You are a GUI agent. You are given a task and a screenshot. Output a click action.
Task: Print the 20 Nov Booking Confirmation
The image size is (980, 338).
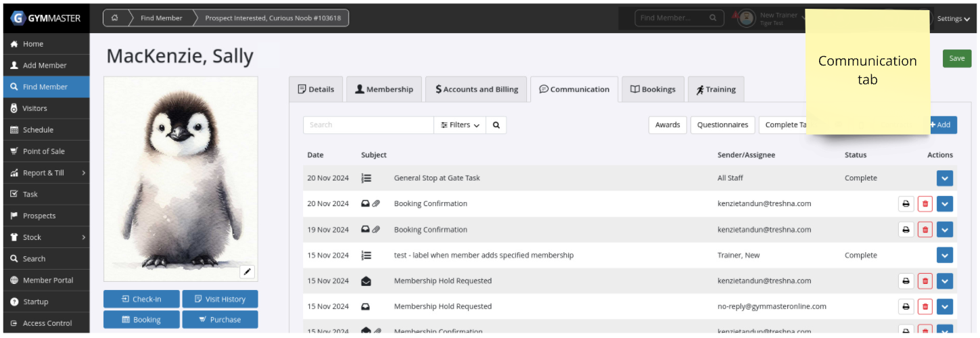(906, 204)
